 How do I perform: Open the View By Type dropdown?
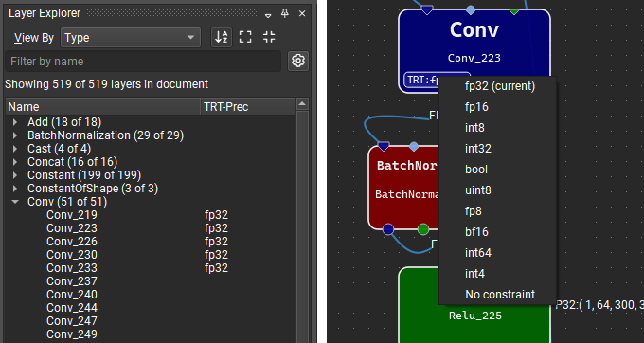(131, 38)
